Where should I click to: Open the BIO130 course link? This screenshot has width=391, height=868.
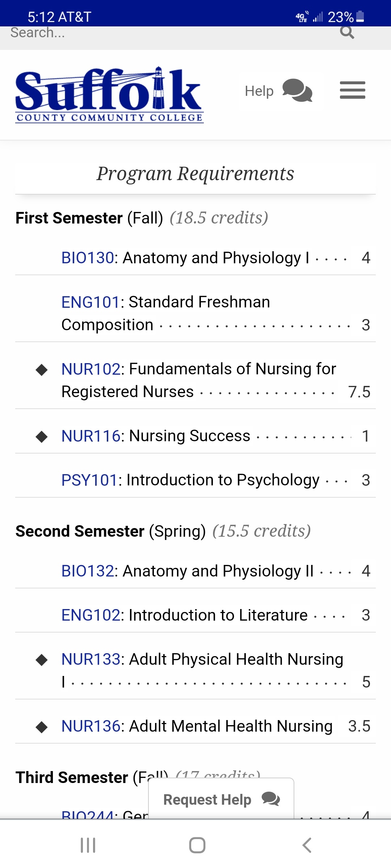[x=88, y=258]
